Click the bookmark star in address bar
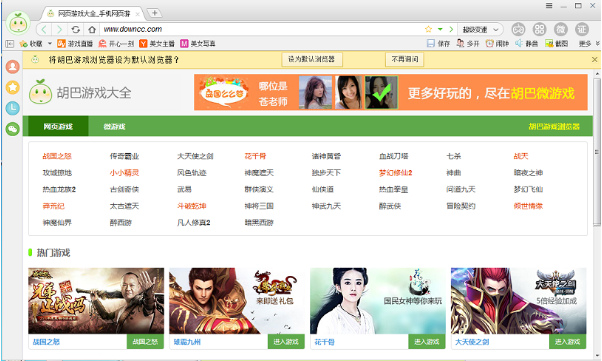Screen dimensions: 602x361 click(x=428, y=29)
